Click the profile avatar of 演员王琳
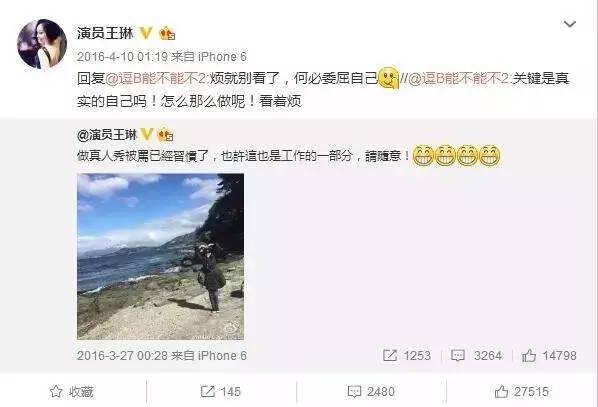This screenshot has width=598, height=407. (42, 44)
